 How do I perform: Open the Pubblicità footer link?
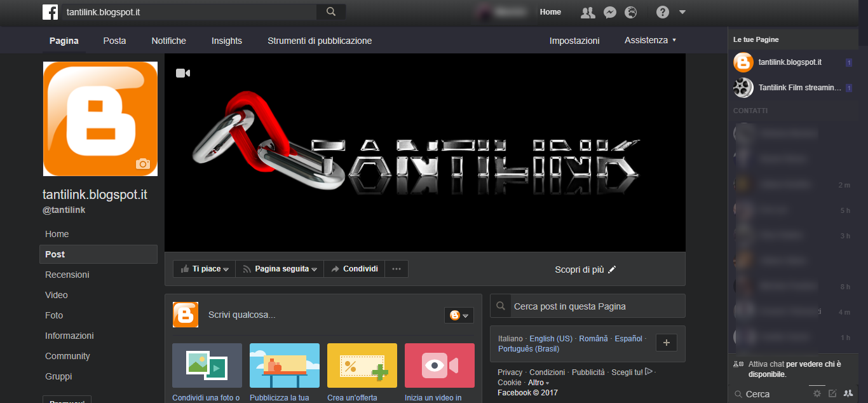(588, 372)
